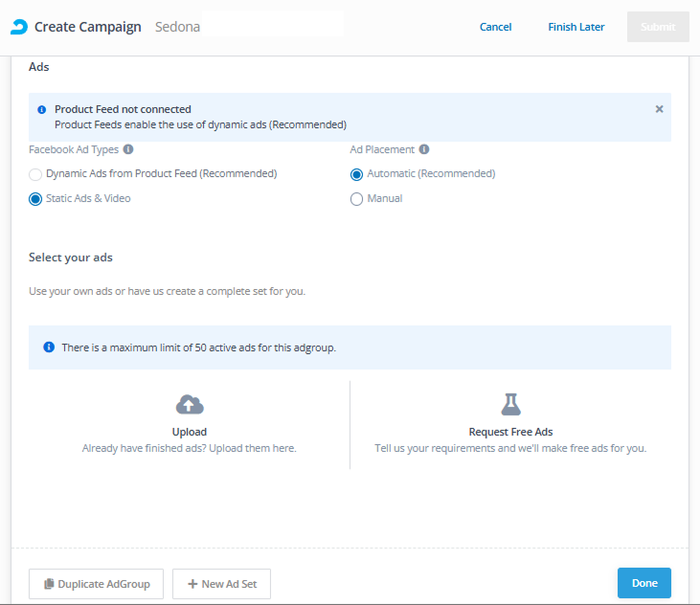The width and height of the screenshot is (700, 605).
Task: Click info icon in Product Feed notice
Action: tap(41, 110)
